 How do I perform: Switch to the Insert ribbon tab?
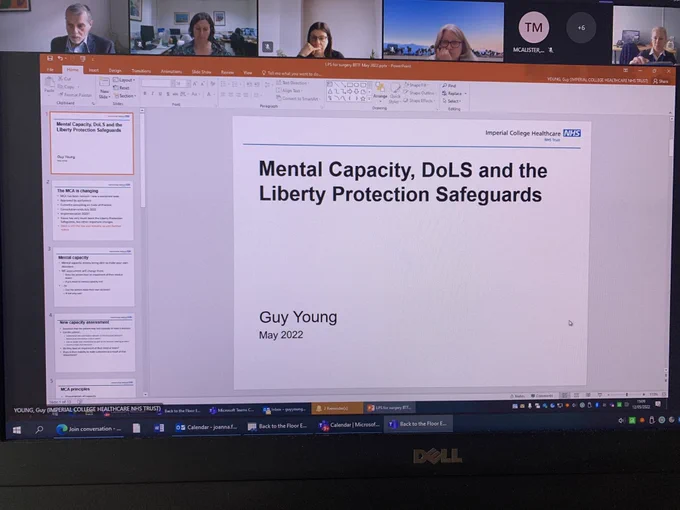click(94, 70)
